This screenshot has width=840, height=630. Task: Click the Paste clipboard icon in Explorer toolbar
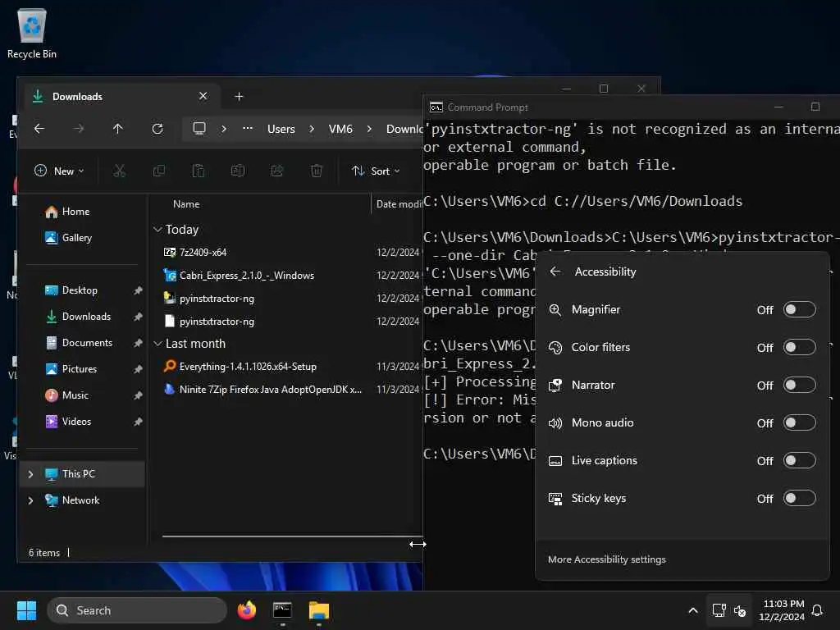[x=199, y=171]
